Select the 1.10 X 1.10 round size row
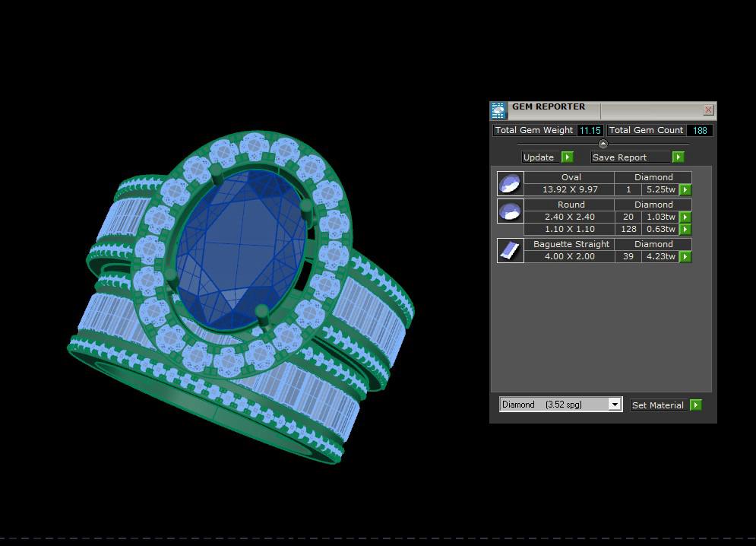756x546 pixels. tap(569, 230)
